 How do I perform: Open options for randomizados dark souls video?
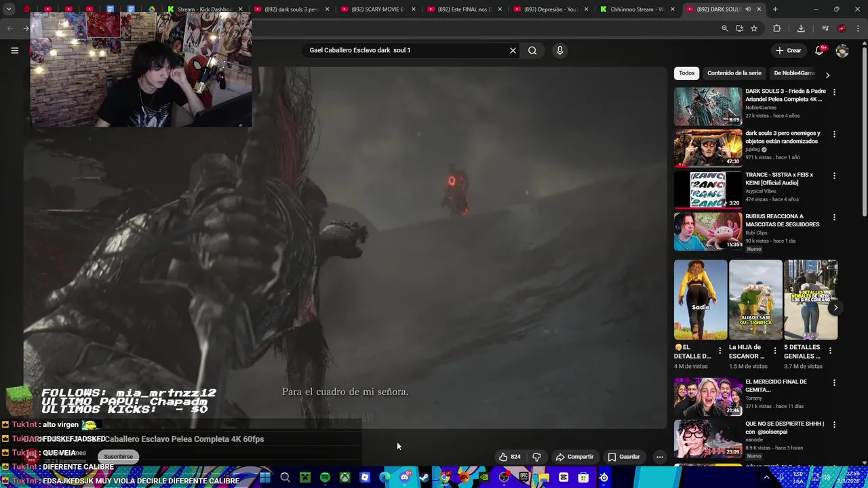[x=834, y=134]
